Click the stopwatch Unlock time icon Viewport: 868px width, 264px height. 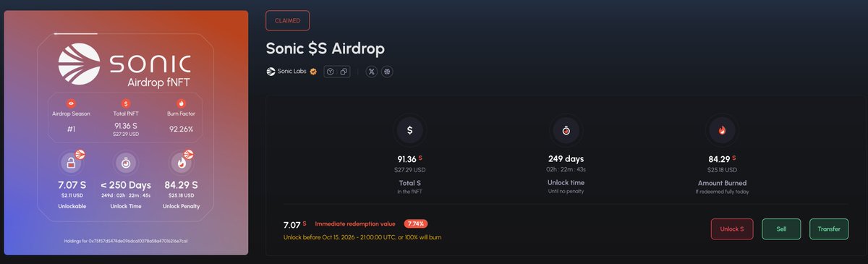(x=566, y=130)
